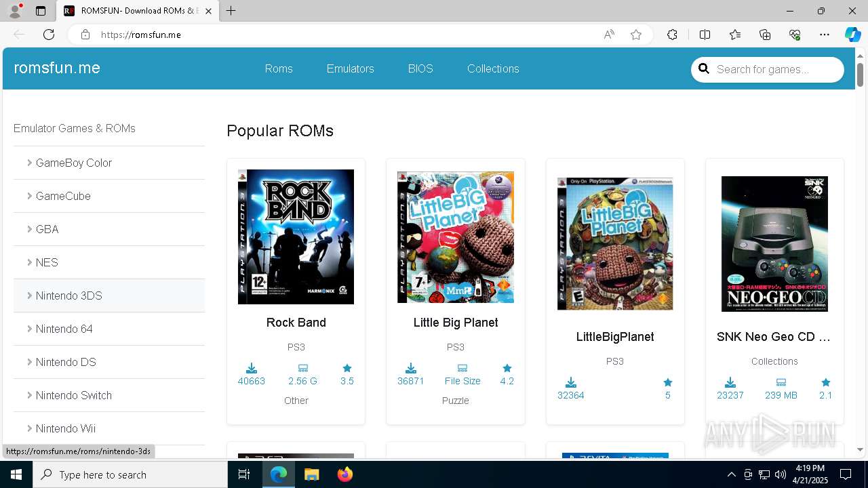The image size is (868, 488).
Task: Expand GameCube chevron in sidebar
Action: 30,196
